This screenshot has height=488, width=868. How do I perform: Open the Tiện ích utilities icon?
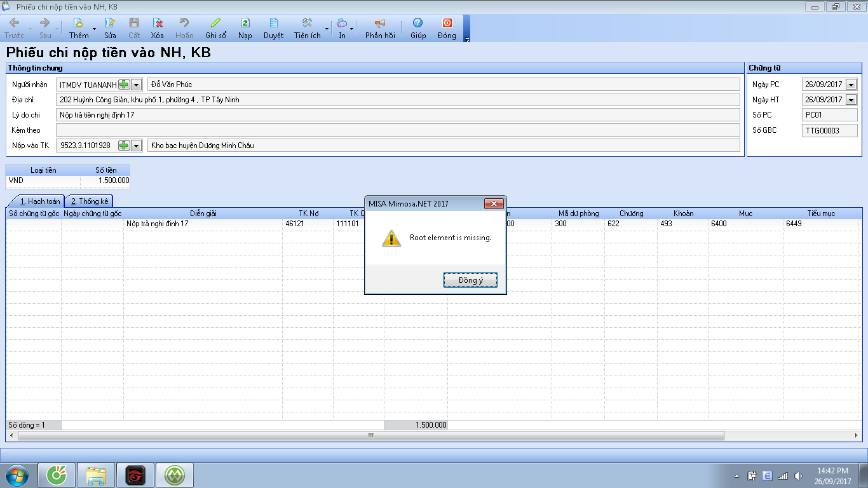pyautogui.click(x=307, y=23)
